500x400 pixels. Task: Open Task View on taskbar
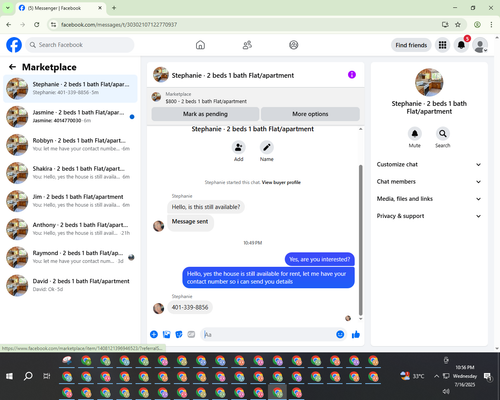[47, 376]
